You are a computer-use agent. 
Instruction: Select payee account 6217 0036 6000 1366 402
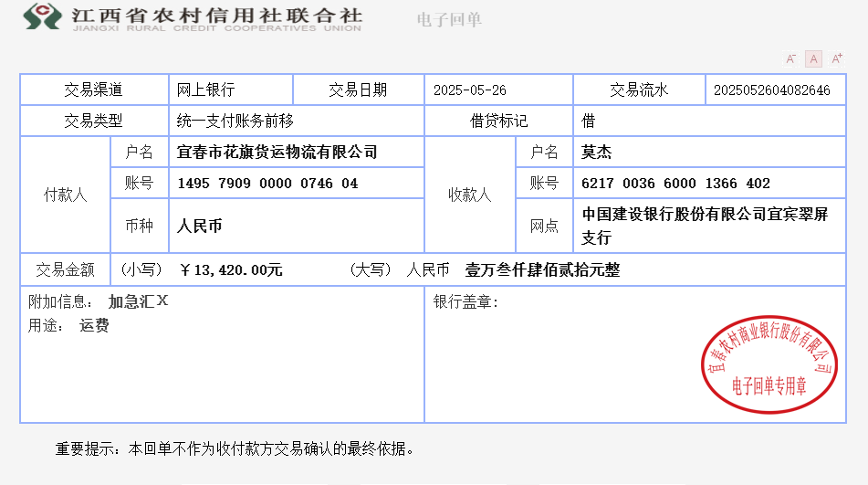click(676, 184)
